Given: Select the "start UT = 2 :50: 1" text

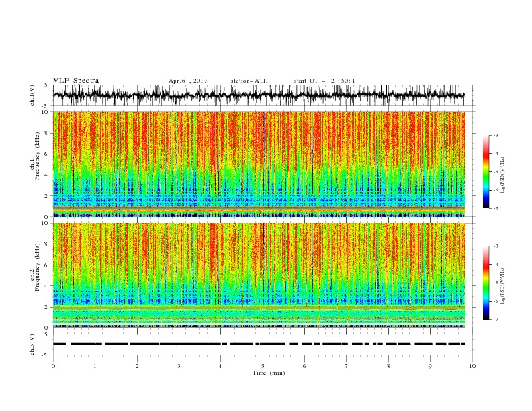Looking at the screenshot, I should 324,81.
